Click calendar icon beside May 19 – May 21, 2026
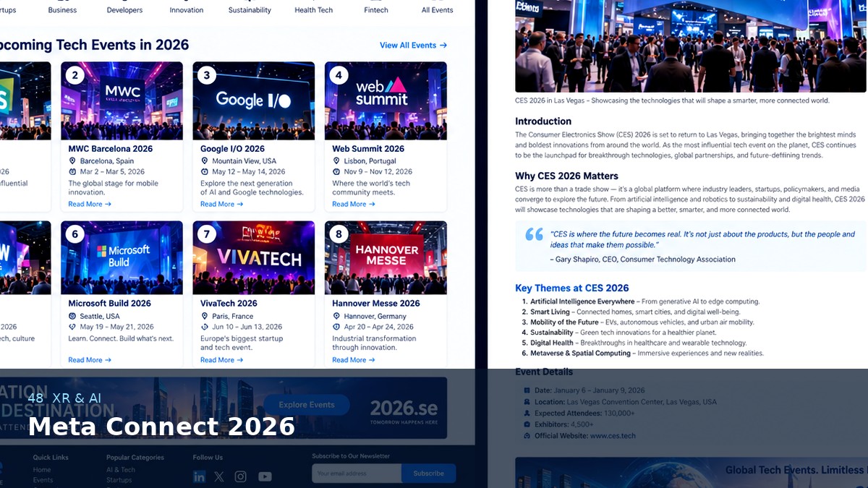The height and width of the screenshot is (488, 868). point(72,327)
